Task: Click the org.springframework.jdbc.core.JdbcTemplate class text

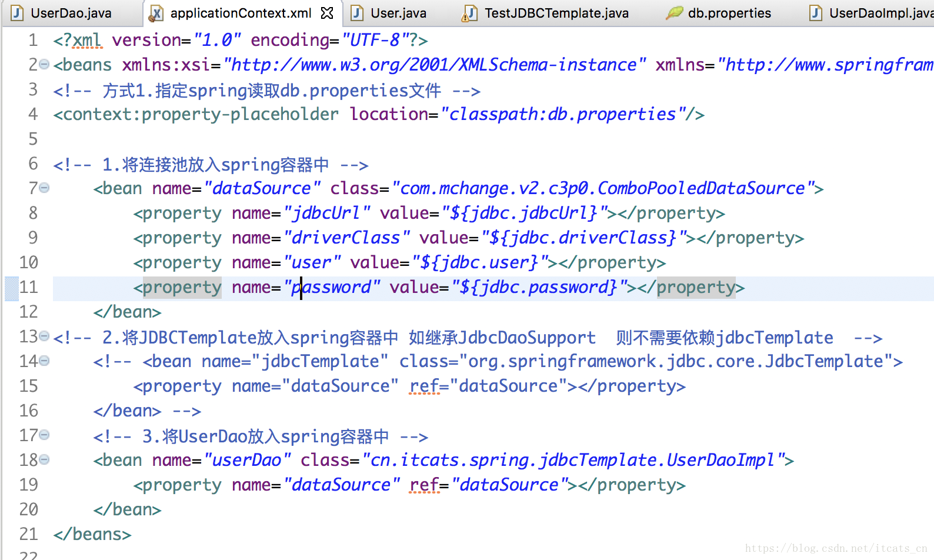Action: [x=676, y=361]
